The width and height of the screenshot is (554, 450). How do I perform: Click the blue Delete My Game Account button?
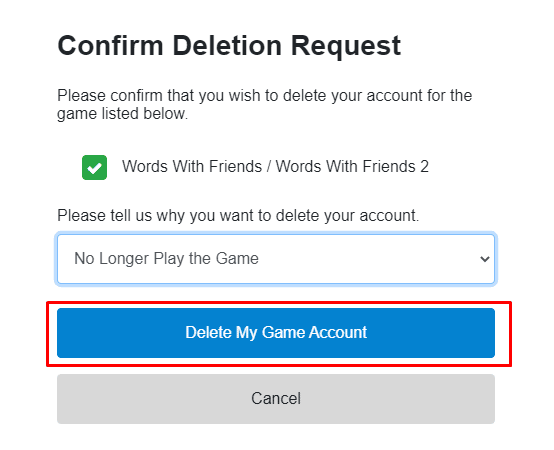(x=276, y=333)
